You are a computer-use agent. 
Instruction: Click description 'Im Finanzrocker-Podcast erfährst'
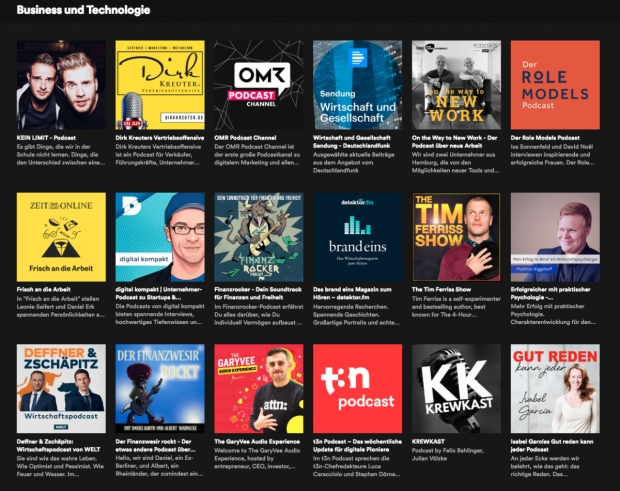(259, 315)
